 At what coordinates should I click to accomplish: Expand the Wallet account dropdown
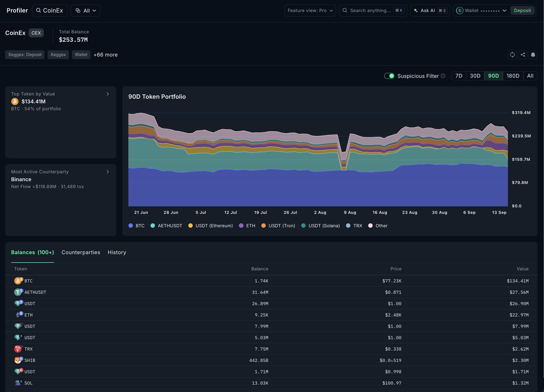504,11
